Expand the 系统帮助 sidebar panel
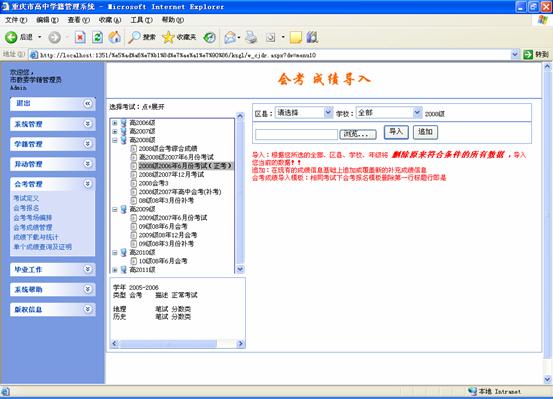The image size is (553, 399). 88,289
